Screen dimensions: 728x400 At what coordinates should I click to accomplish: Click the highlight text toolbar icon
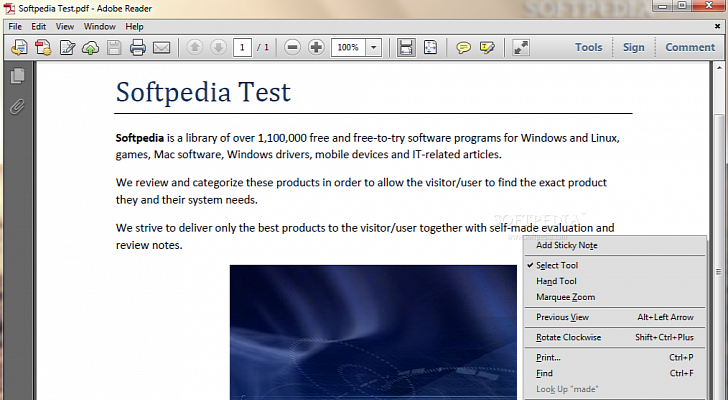coord(488,47)
